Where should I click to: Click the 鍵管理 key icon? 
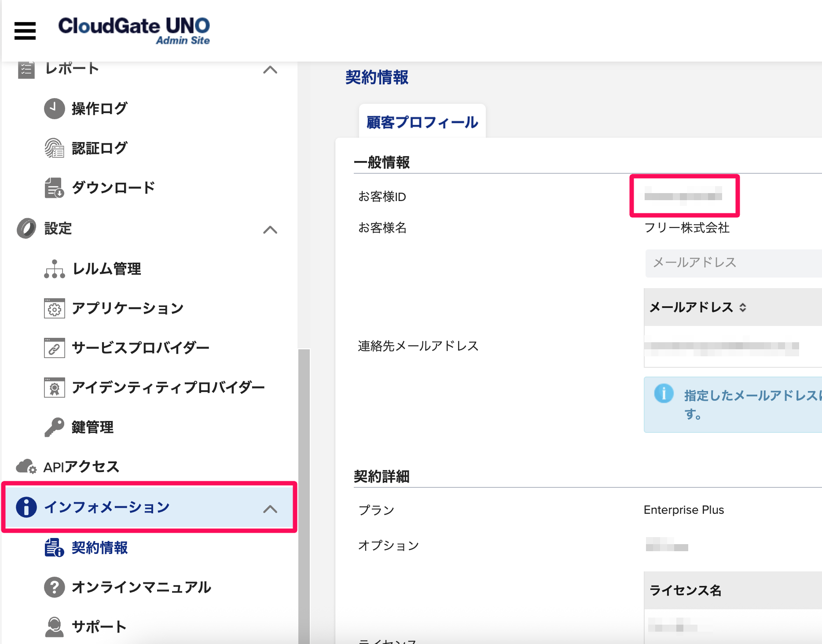coord(55,427)
